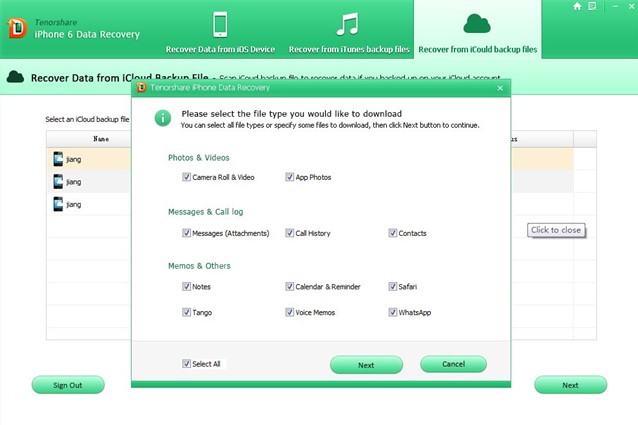Uncheck Calendar & Reminder checkbox
Screen dimensions: 638x425
289,286
